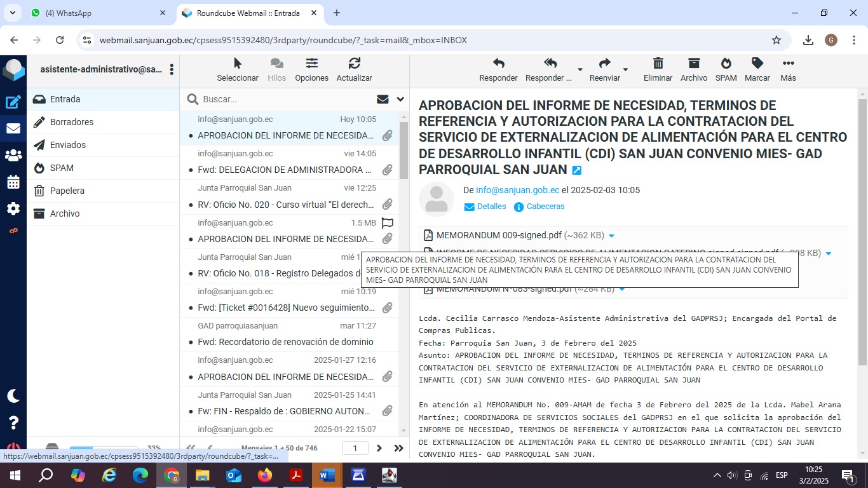The height and width of the screenshot is (488, 868).
Task: Open Settings gear in left sidebar
Action: point(13,209)
